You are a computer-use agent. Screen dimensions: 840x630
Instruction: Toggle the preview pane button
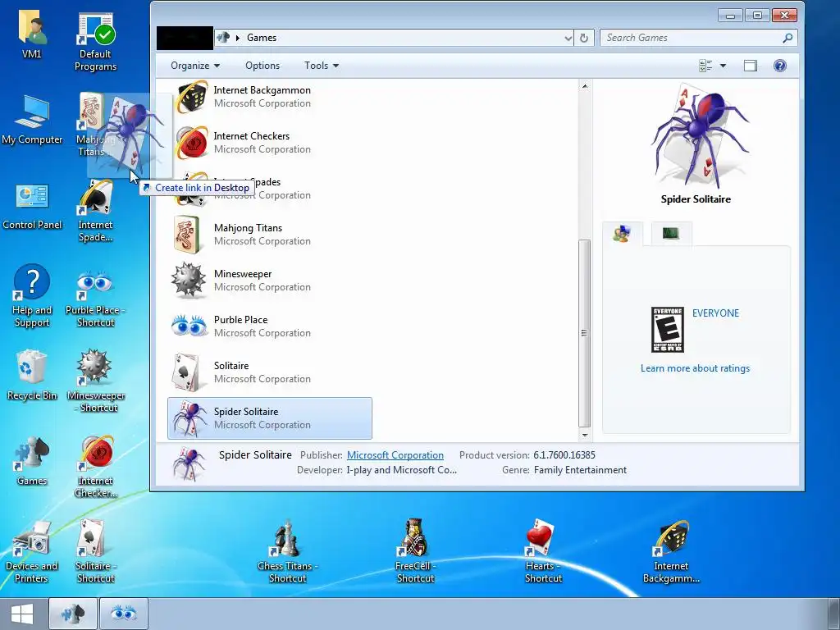point(750,66)
